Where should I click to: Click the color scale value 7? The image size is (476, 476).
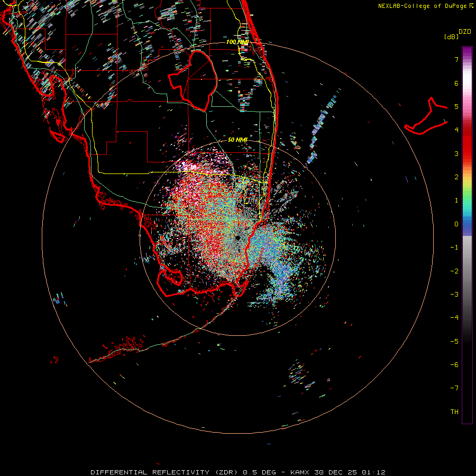point(456,59)
